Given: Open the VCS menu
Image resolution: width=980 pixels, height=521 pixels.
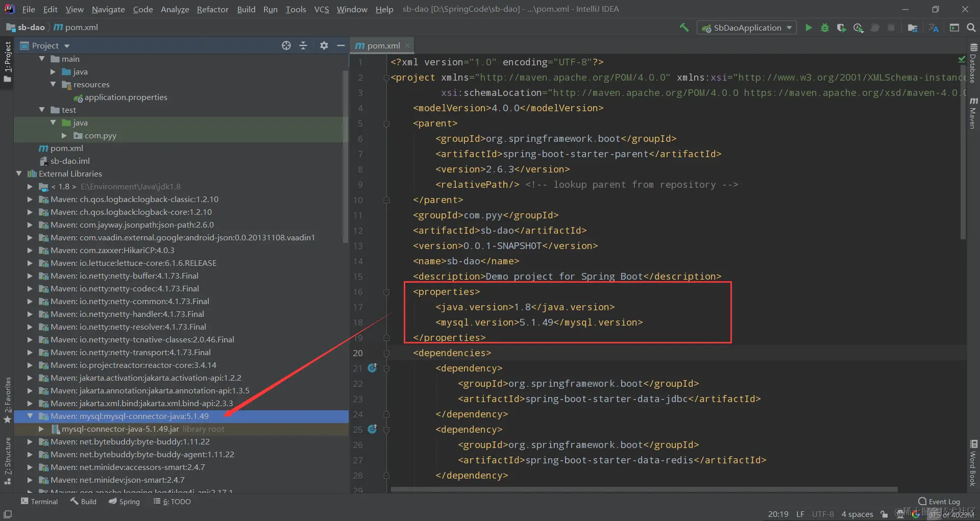Looking at the screenshot, I should pyautogui.click(x=322, y=9).
